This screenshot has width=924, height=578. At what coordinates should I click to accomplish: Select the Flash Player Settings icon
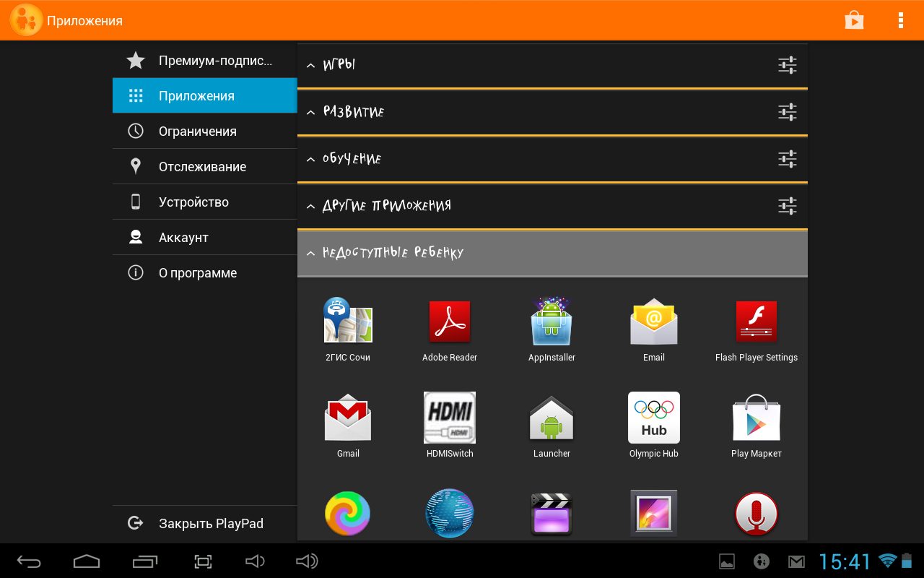[x=756, y=322]
